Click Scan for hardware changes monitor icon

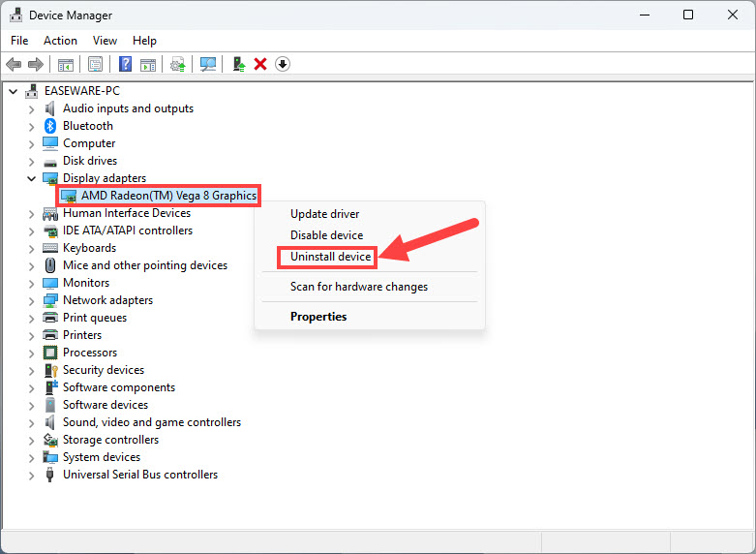pos(208,64)
